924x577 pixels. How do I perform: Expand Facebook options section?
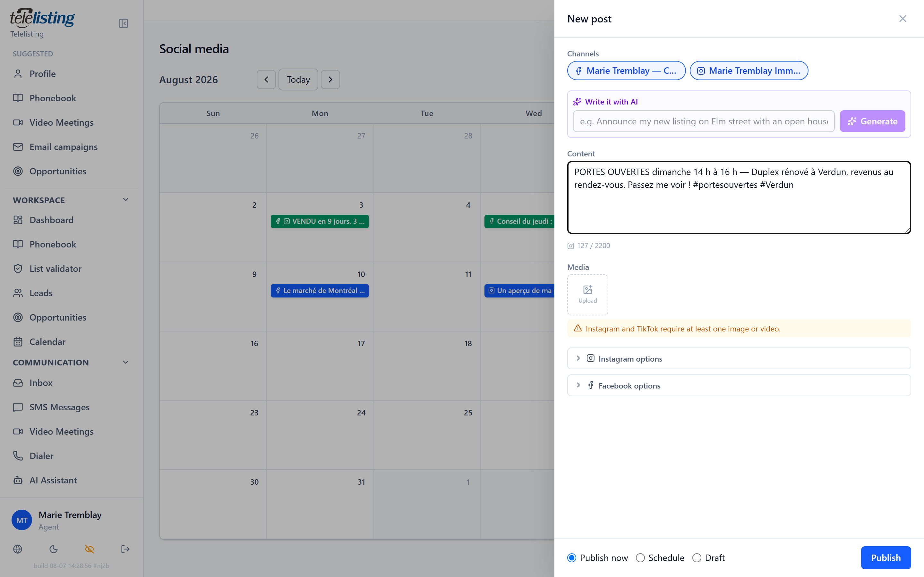[x=739, y=385]
